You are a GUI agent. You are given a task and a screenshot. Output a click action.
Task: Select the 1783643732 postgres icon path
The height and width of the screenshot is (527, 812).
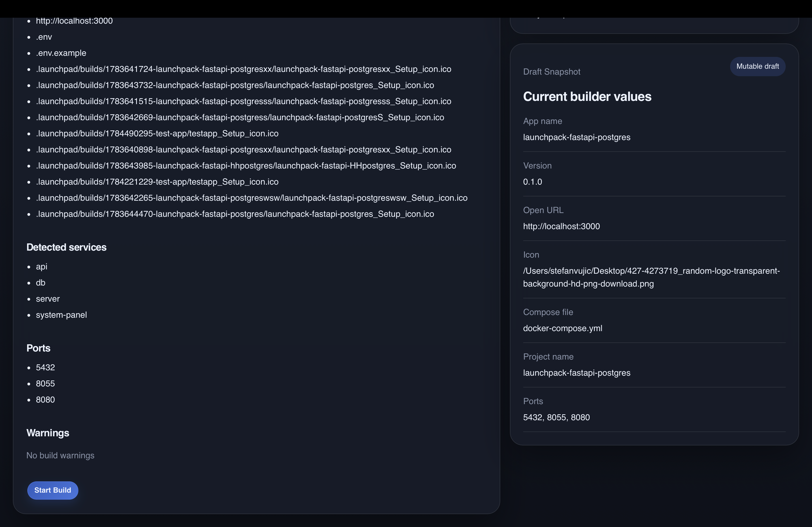point(235,85)
